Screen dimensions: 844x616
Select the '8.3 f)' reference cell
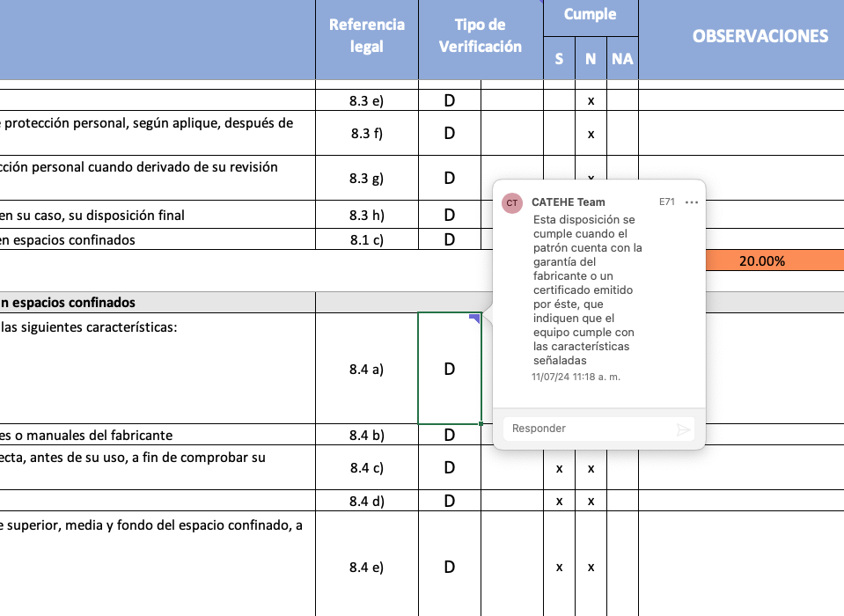[367, 134]
